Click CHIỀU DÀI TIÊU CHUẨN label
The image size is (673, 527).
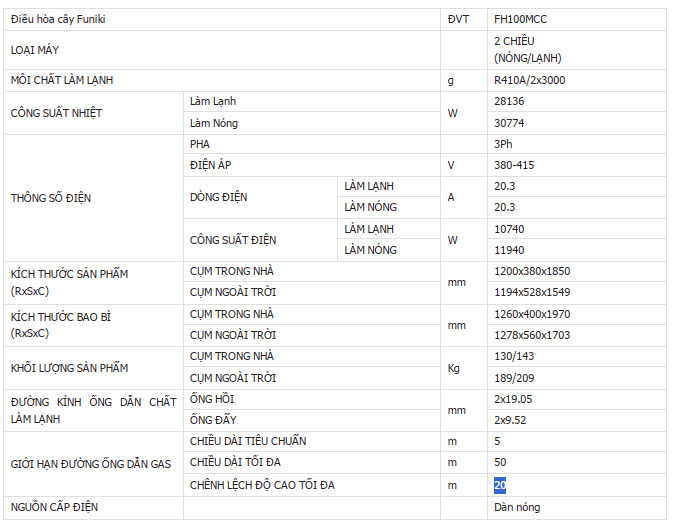[248, 441]
